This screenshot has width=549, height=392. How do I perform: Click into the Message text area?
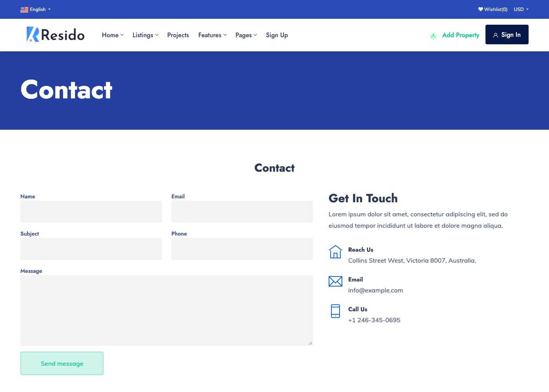tap(167, 310)
